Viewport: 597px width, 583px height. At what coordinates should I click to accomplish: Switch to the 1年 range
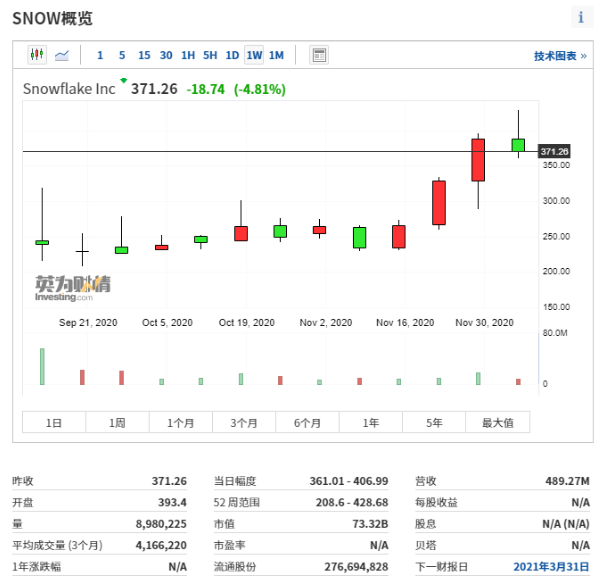pyautogui.click(x=370, y=422)
